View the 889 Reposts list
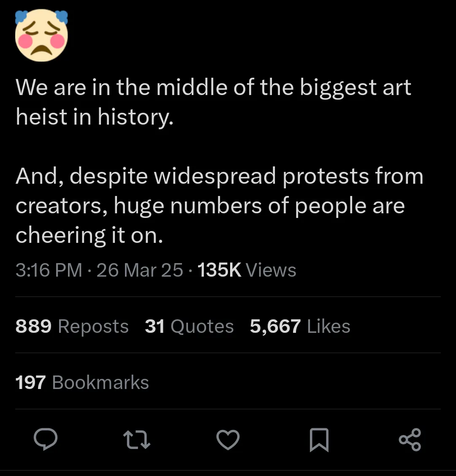 72,326
